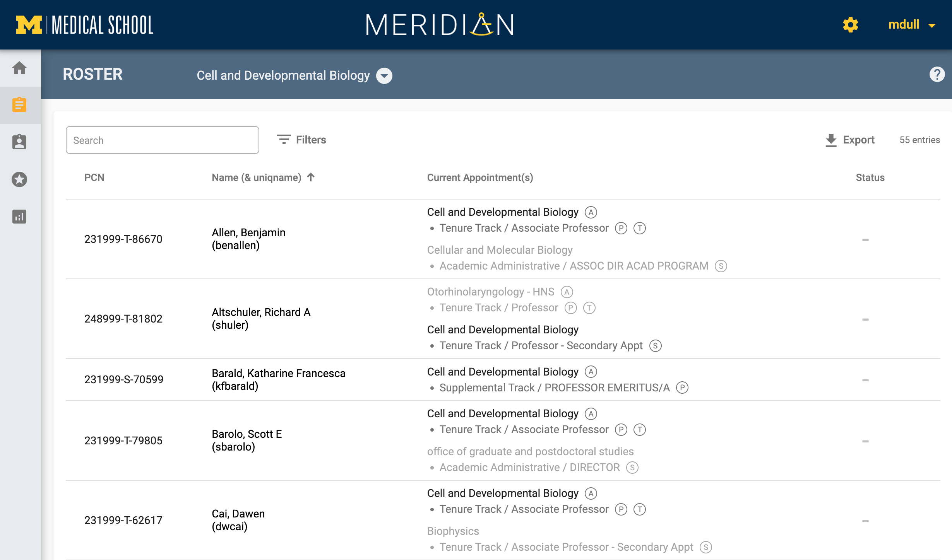Screen dimensions: 952x560
Task: Click the star circle sidebar icon
Action: coord(19,179)
